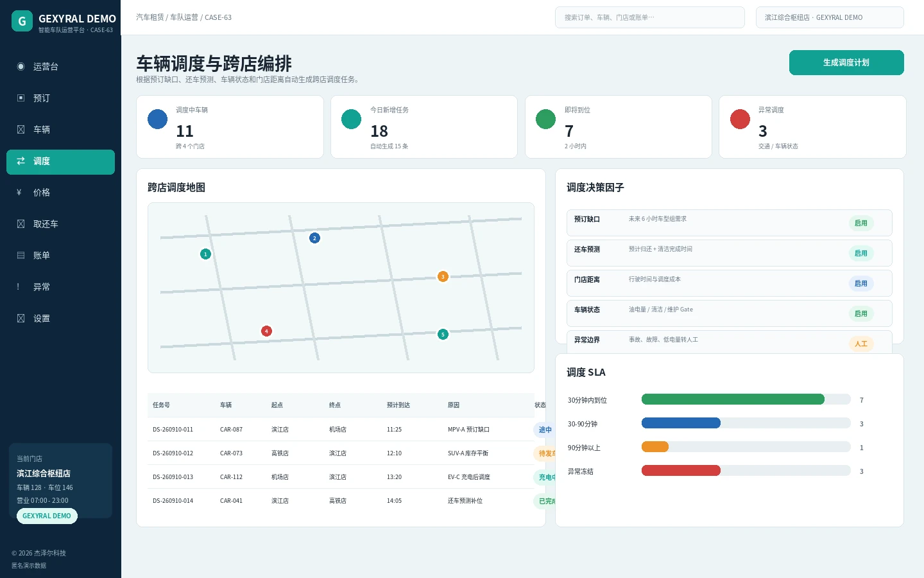The width and height of the screenshot is (924, 578).
Task: Click the 取还车 sidebar icon
Action: (x=21, y=223)
